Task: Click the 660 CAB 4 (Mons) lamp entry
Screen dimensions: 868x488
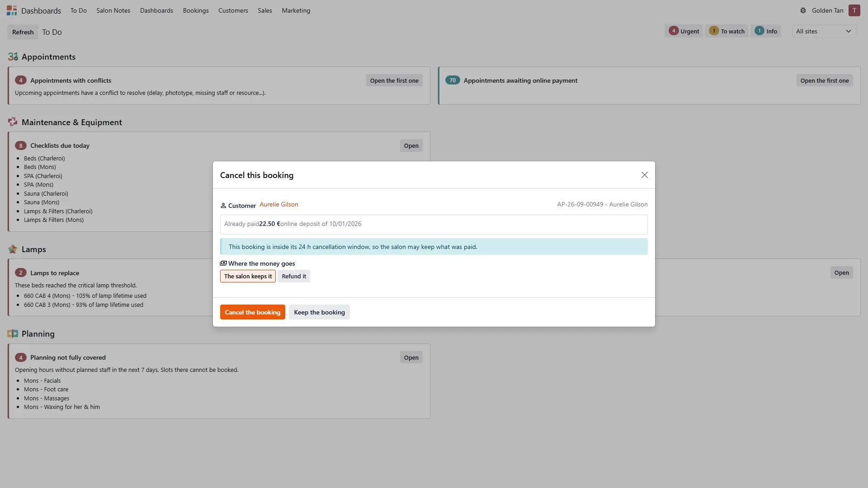Action: 85,296
